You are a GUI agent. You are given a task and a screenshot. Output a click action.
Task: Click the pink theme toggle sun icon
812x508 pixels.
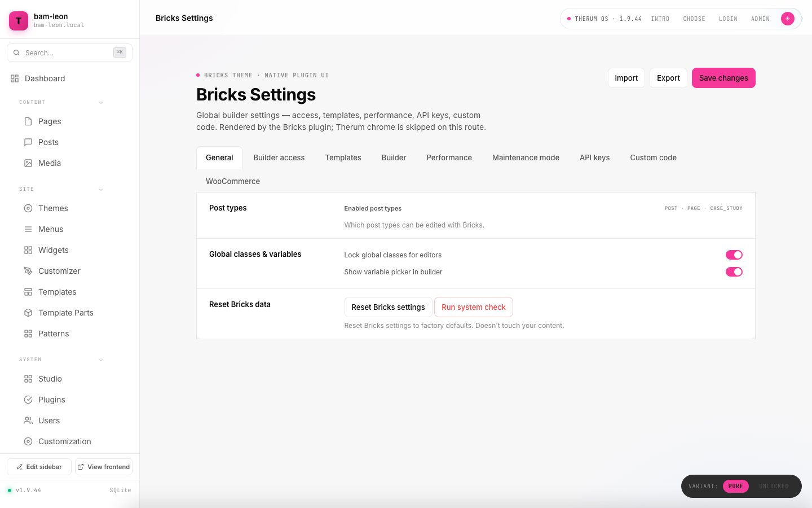coord(788,19)
